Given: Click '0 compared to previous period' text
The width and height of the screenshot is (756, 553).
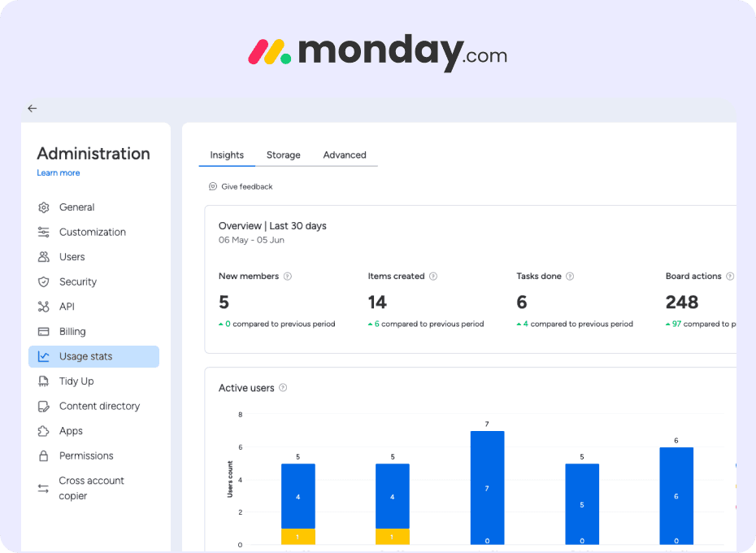Looking at the screenshot, I should coord(280,324).
